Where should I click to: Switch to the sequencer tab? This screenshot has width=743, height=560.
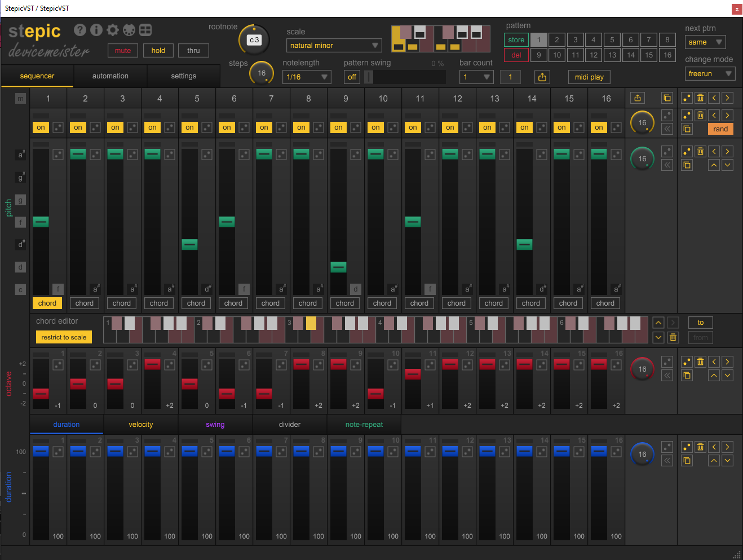(x=37, y=76)
